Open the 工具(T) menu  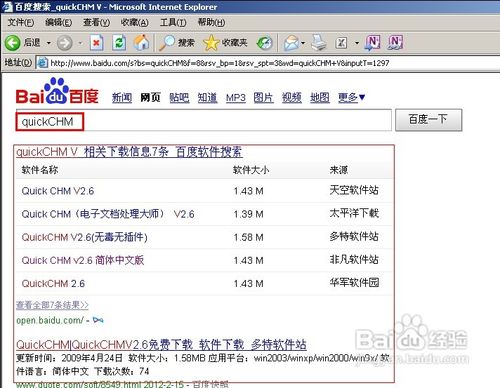coord(173,23)
